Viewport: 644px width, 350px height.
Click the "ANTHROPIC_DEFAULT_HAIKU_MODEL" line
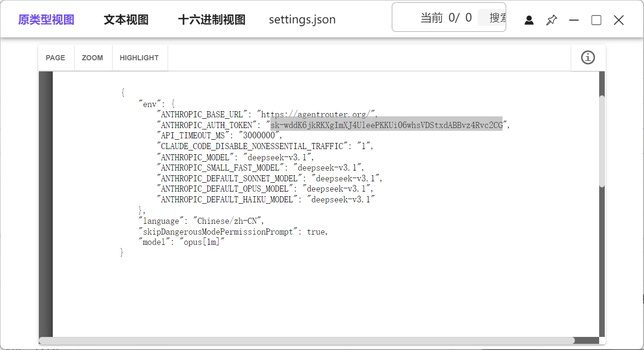(266, 200)
